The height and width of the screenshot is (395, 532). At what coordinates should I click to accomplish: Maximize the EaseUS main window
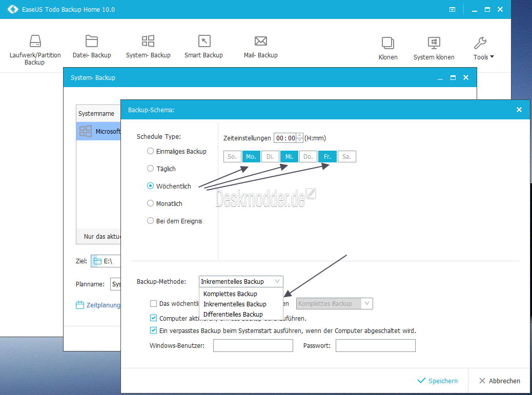click(x=487, y=10)
